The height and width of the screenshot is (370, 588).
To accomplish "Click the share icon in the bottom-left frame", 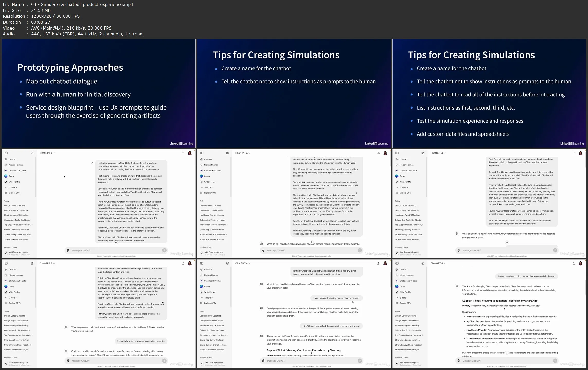I will [x=183, y=263].
